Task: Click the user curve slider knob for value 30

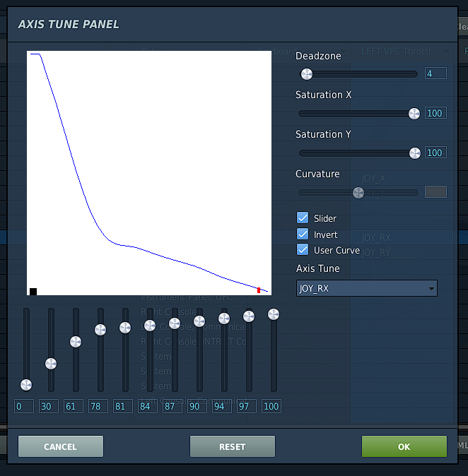Action: 51,364
